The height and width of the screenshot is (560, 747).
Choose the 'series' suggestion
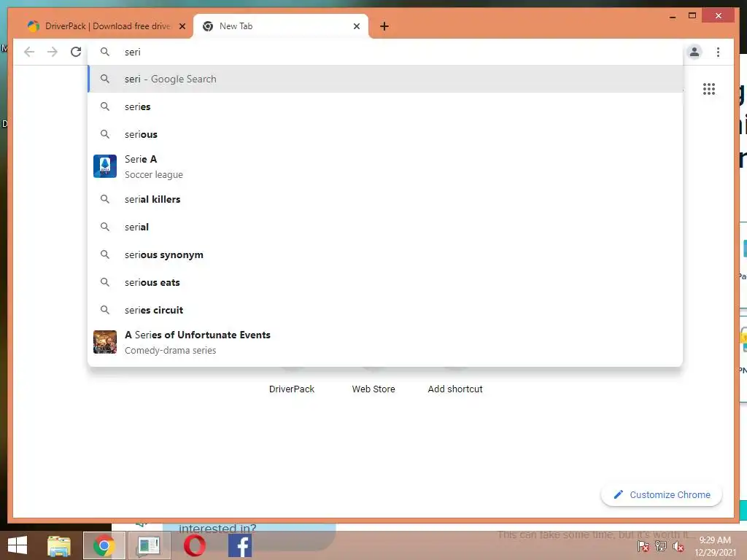[x=385, y=106]
